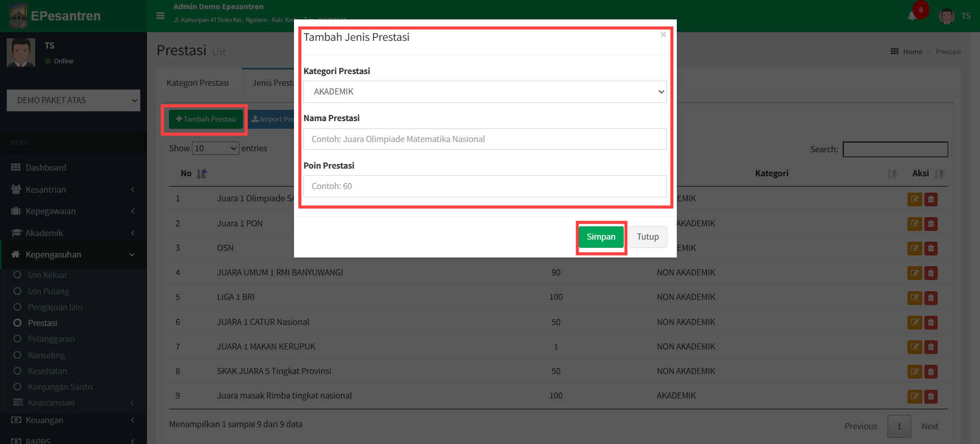This screenshot has height=444, width=980.
Task: Click edit icon for Juara masak Rimba row
Action: coord(914,396)
